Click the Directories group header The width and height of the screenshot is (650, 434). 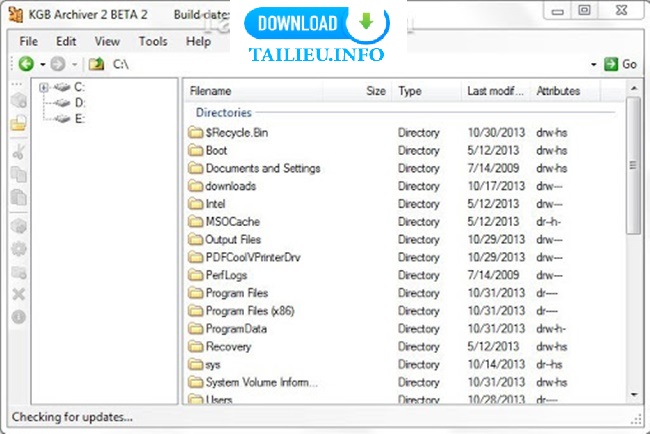click(x=223, y=113)
